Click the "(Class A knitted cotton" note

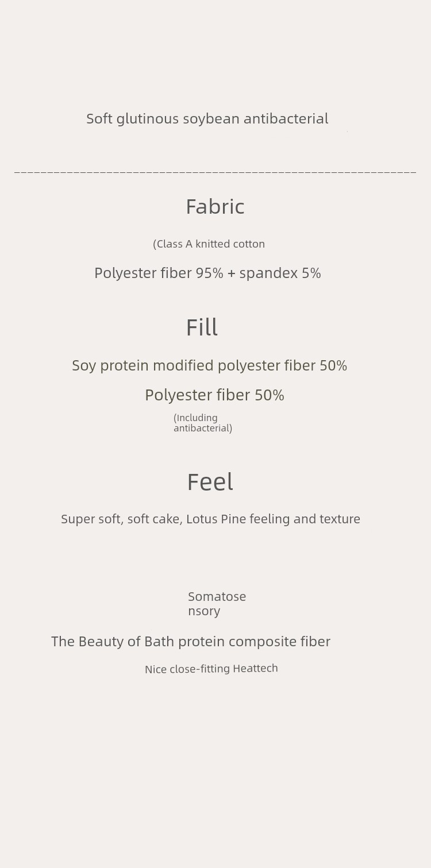pyautogui.click(x=209, y=244)
